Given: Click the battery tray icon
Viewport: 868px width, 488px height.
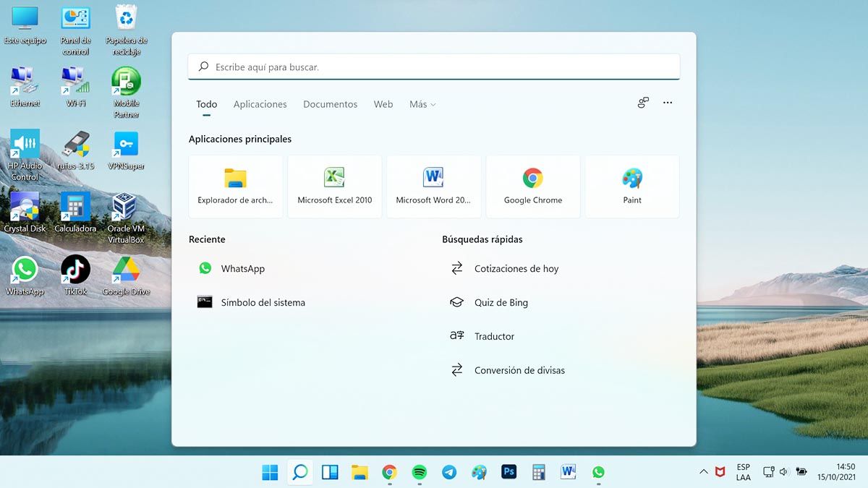Looking at the screenshot, I should (x=801, y=472).
